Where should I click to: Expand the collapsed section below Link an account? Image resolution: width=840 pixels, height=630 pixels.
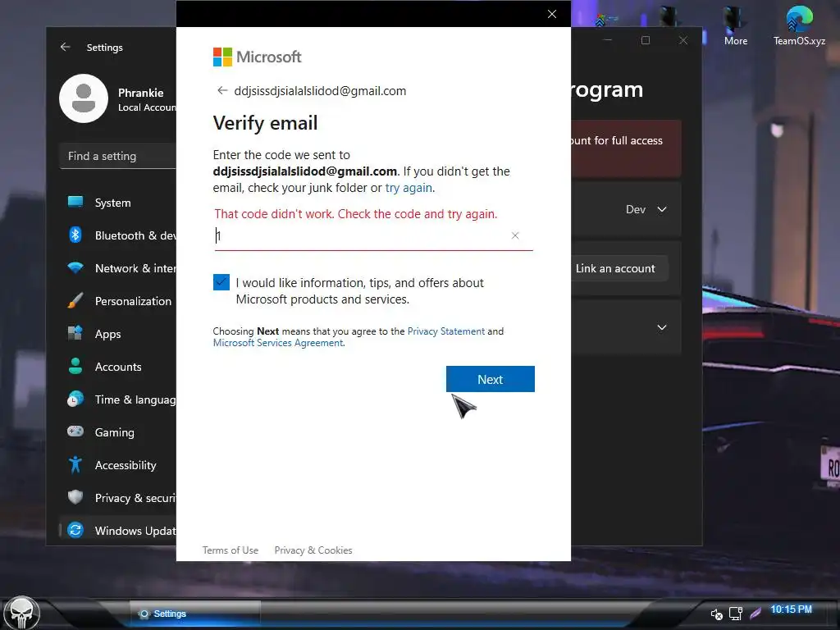[x=662, y=327]
